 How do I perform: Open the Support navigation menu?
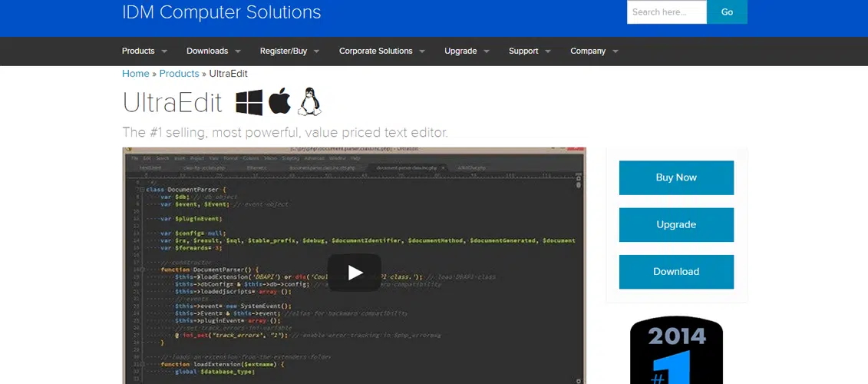point(523,51)
